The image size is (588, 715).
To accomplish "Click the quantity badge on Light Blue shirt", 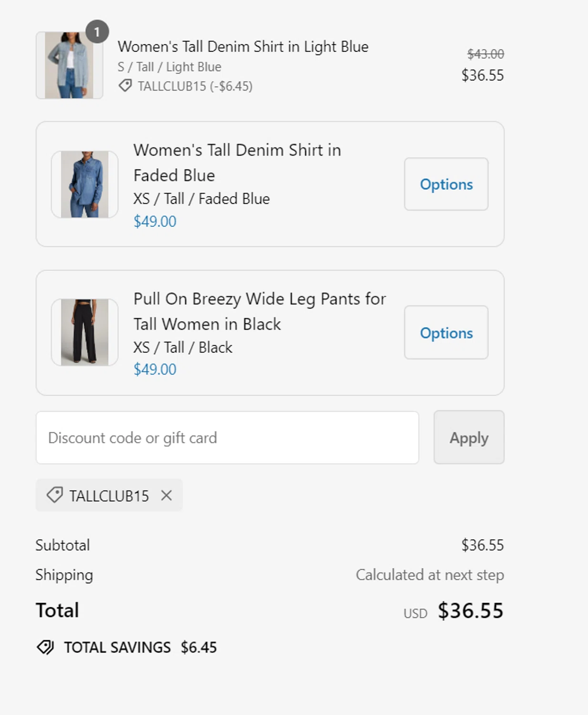I will pyautogui.click(x=97, y=32).
